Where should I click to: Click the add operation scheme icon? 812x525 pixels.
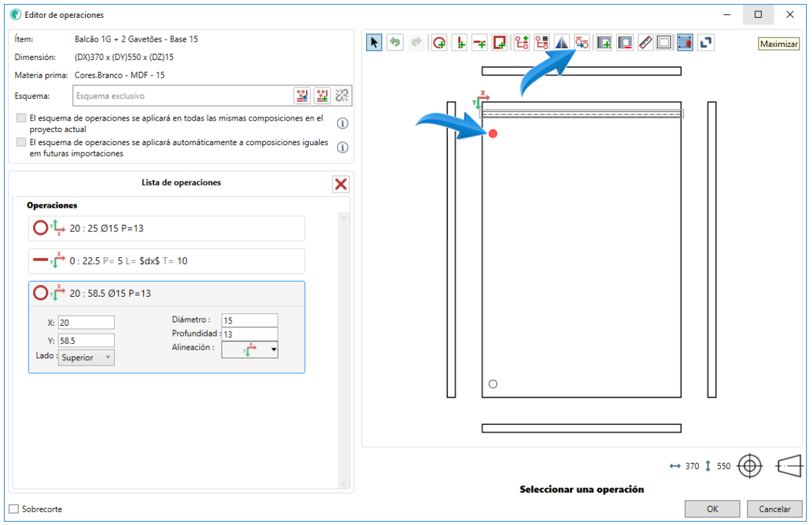522,43
